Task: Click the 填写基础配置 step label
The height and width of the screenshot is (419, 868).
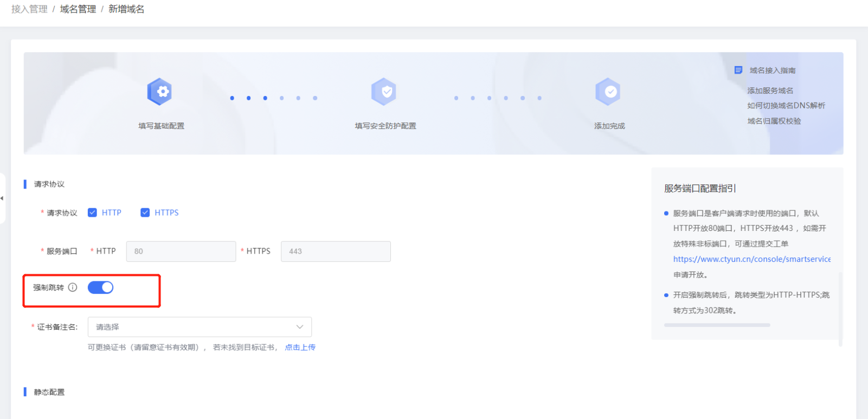Action: click(x=162, y=126)
